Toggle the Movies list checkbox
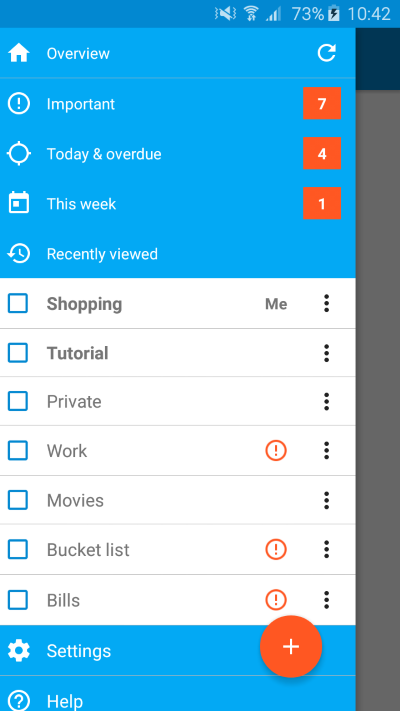The image size is (400, 711). (18, 500)
